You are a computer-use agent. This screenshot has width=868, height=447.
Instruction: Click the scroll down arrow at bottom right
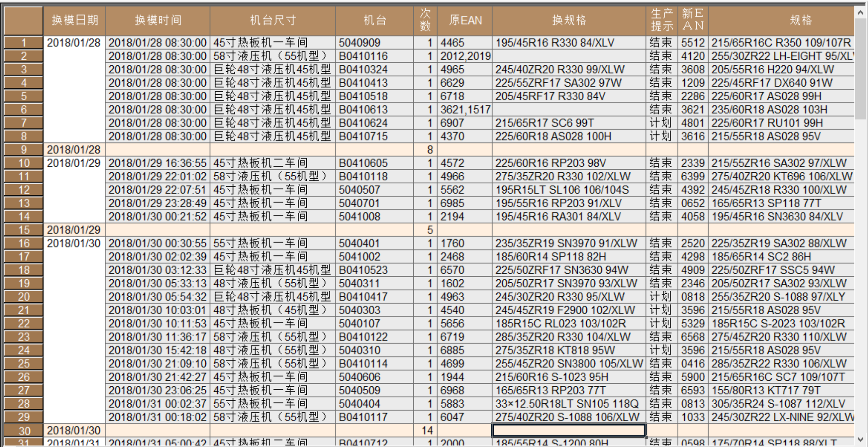(x=860, y=439)
